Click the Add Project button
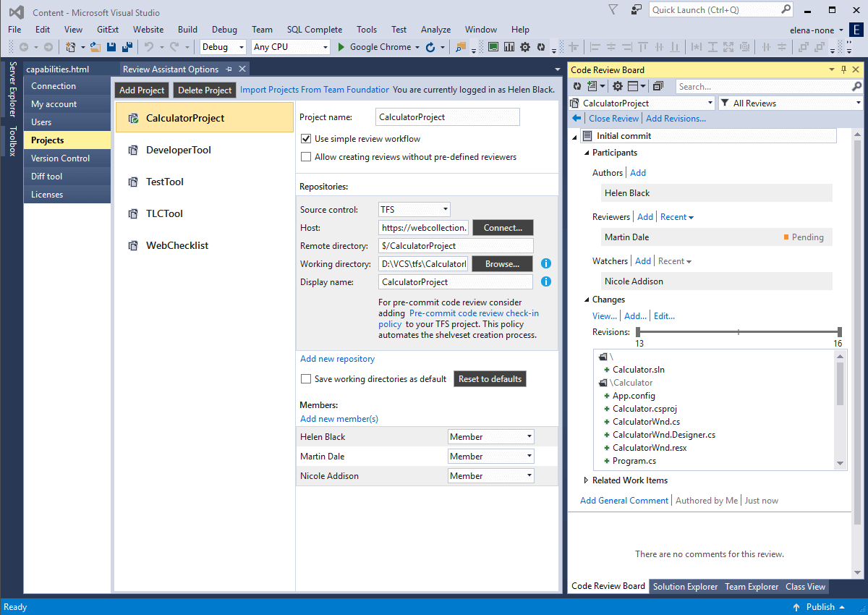 142,90
